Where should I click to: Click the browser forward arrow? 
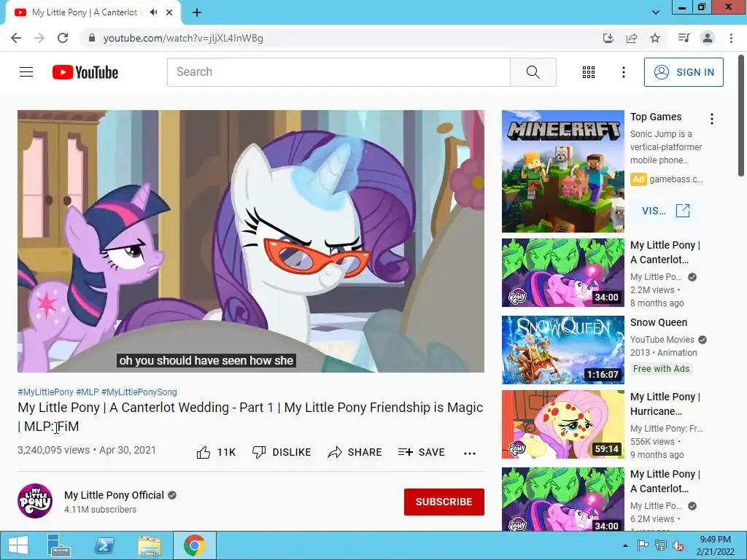[39, 38]
